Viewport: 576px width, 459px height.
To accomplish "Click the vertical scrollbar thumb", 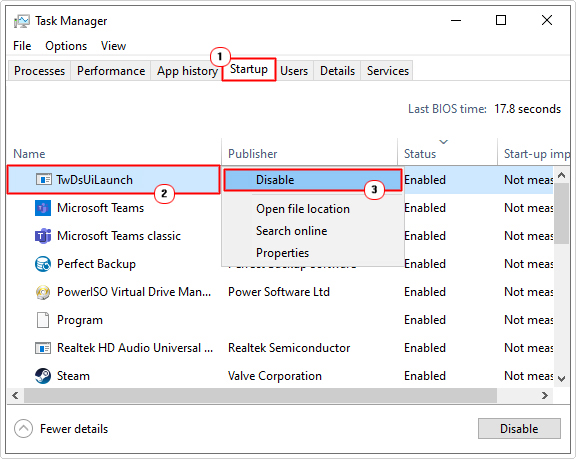I will click(x=561, y=213).
